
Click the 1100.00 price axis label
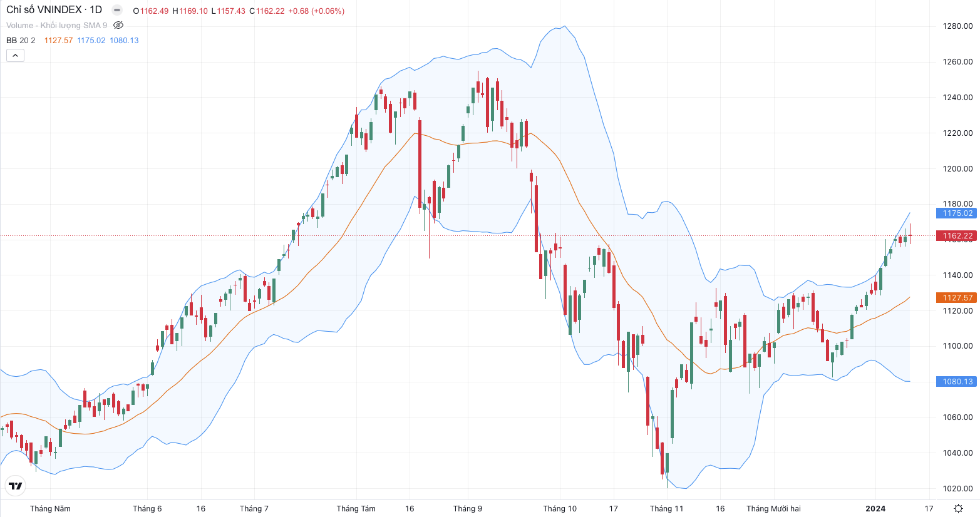click(958, 346)
